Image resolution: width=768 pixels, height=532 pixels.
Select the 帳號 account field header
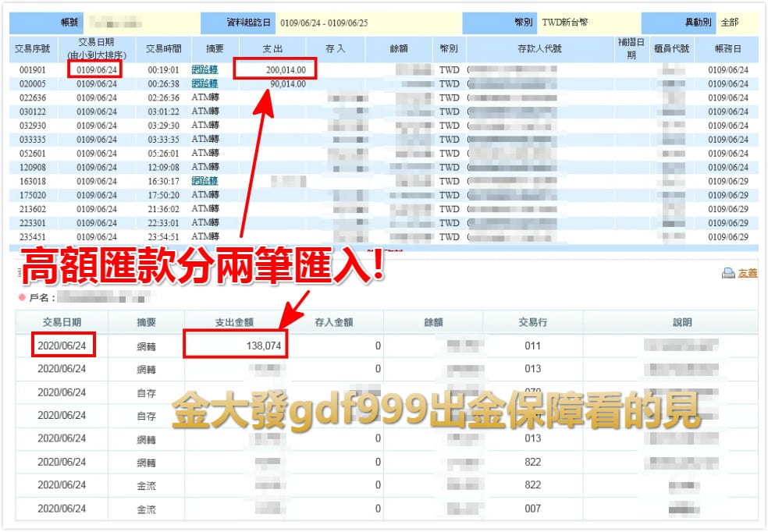click(x=70, y=20)
